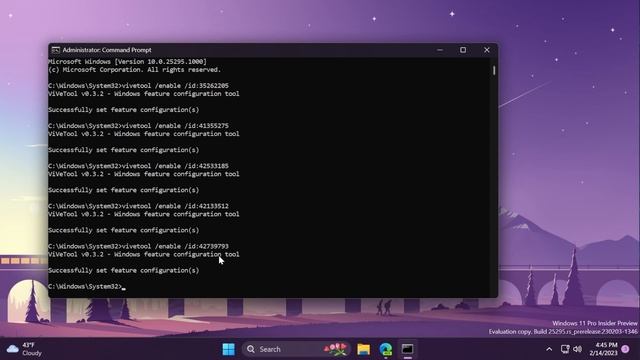Open weather widget showing 43°F Cloudy
Image resolution: width=640 pixels, height=360 pixels.
[24, 349]
